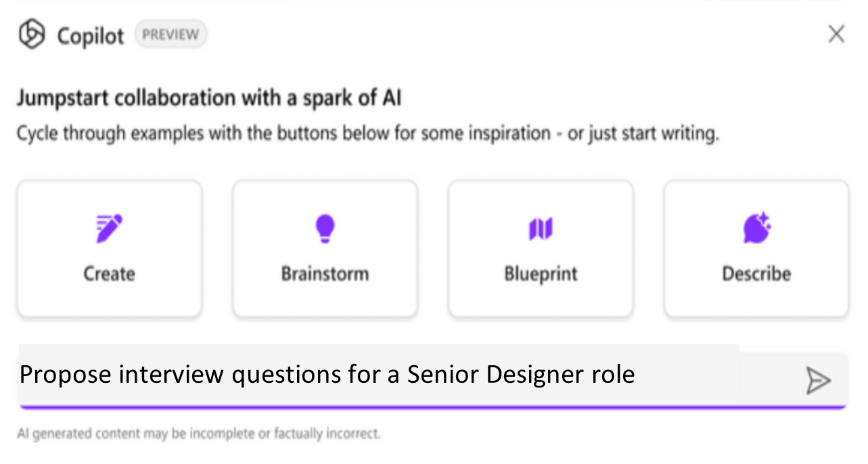868x464 pixels.
Task: Pick the Blueprint example button label
Action: (x=541, y=274)
